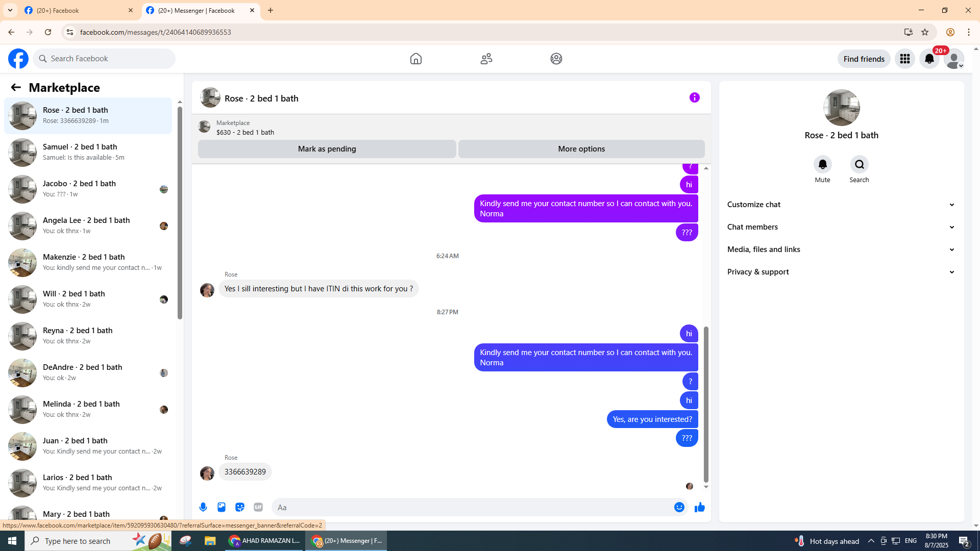The width and height of the screenshot is (980, 551).
Task: Expand Chat members section
Action: (x=841, y=227)
